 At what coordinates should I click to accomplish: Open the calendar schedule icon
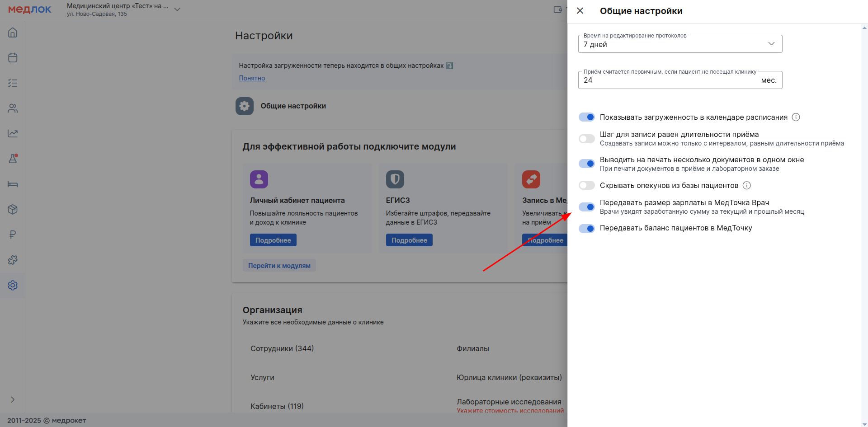tap(13, 58)
